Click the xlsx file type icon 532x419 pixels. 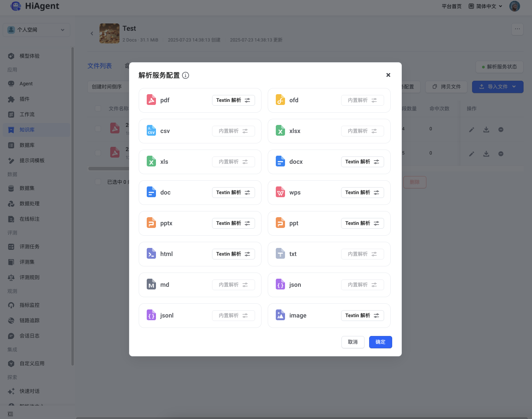pyautogui.click(x=280, y=131)
